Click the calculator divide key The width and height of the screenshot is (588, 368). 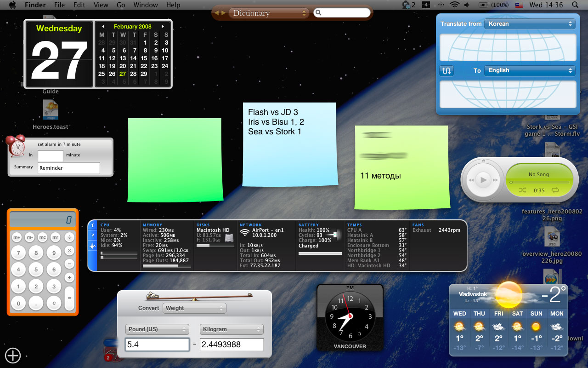coord(69,237)
